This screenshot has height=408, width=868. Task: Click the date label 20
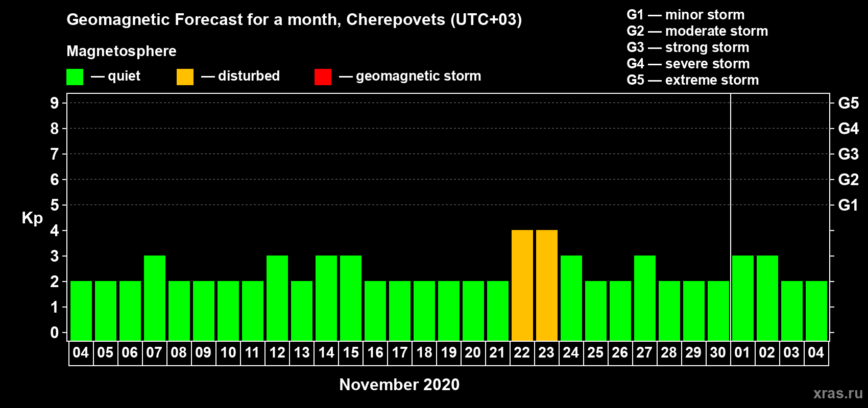[x=473, y=353]
